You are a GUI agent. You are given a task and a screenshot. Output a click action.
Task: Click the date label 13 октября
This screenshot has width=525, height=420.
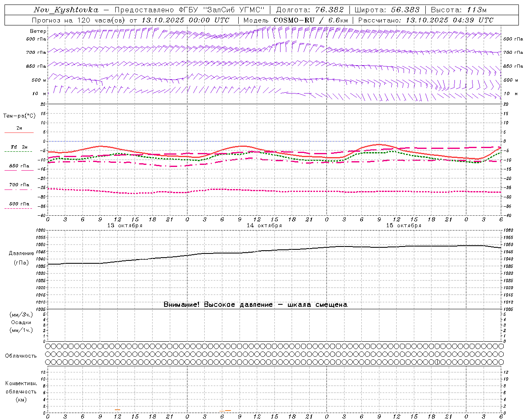click(125, 226)
